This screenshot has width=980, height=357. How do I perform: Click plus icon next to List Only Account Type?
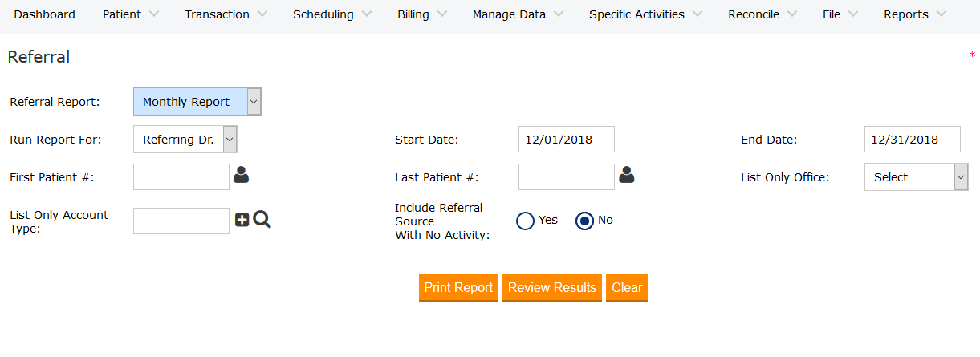242,220
